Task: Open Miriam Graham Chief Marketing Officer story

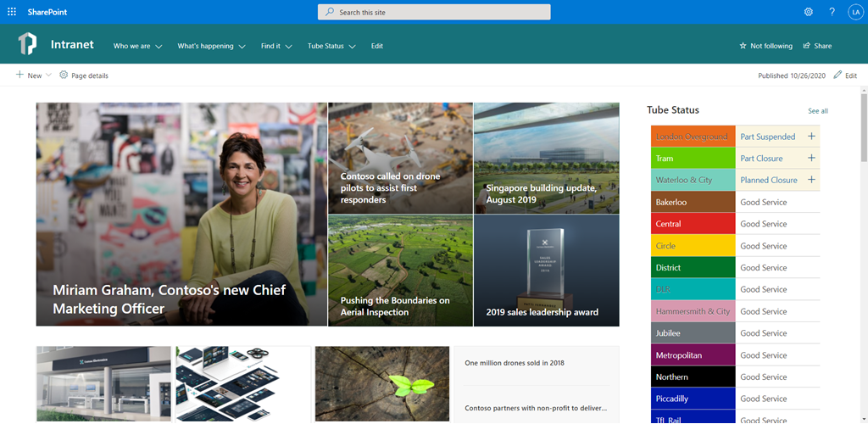Action: (181, 215)
